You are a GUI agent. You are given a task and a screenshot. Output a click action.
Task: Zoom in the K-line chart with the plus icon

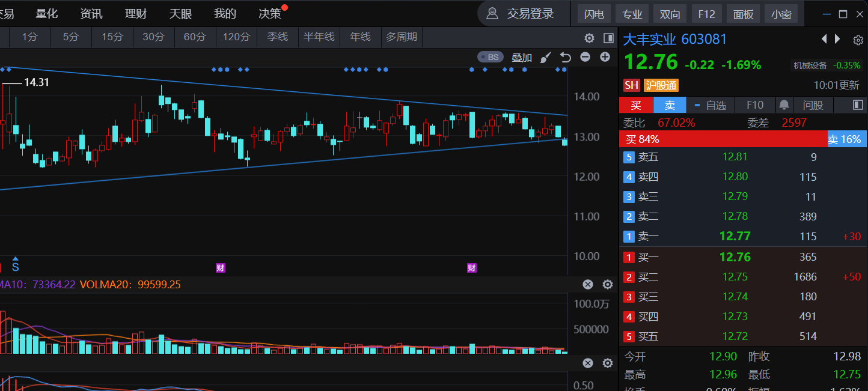coord(605,57)
